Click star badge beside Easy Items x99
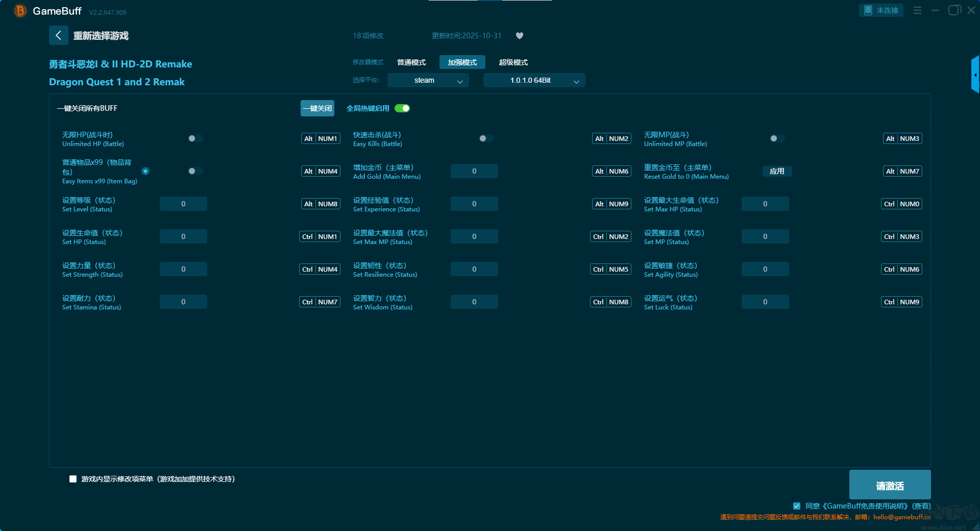Screen dimensions: 980x531 click(x=145, y=171)
